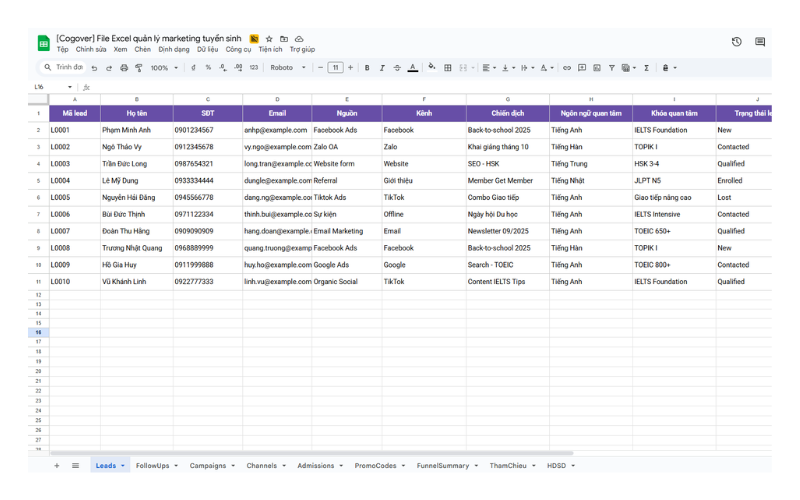This screenshot has width=800, height=500.
Task: Click the print icon in toolbar
Action: (124, 68)
